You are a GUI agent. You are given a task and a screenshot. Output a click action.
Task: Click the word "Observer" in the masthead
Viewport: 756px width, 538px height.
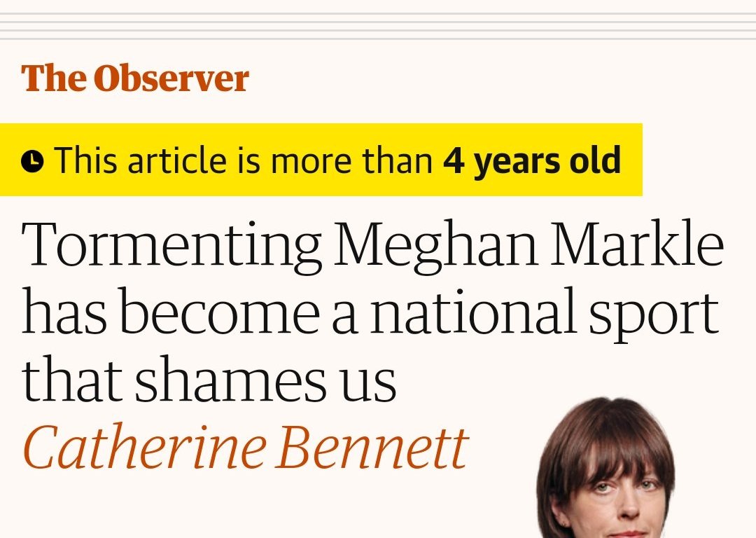tap(171, 78)
